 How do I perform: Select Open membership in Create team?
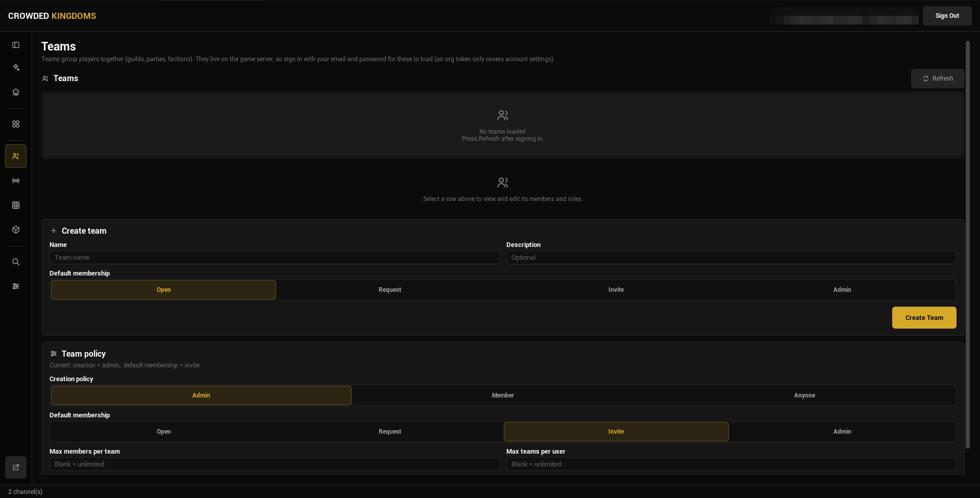pos(163,290)
